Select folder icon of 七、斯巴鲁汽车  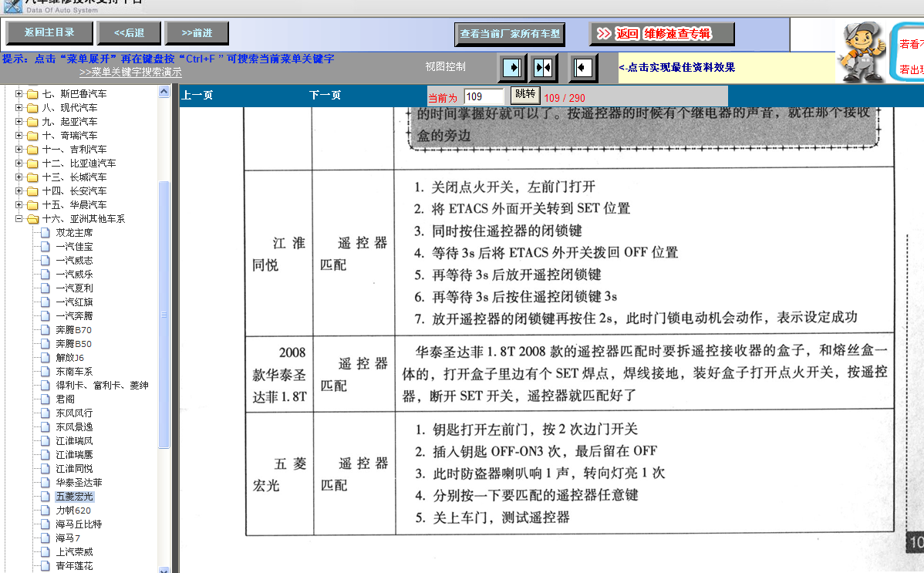click(32, 94)
